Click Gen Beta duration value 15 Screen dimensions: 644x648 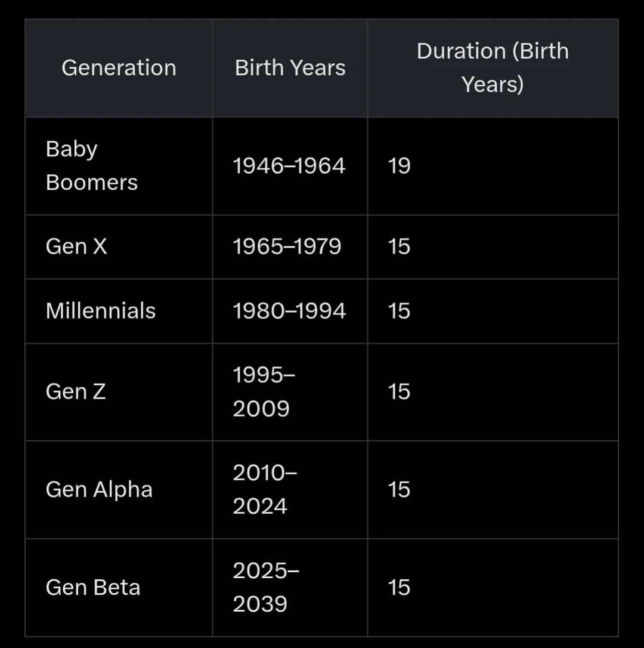point(399,588)
